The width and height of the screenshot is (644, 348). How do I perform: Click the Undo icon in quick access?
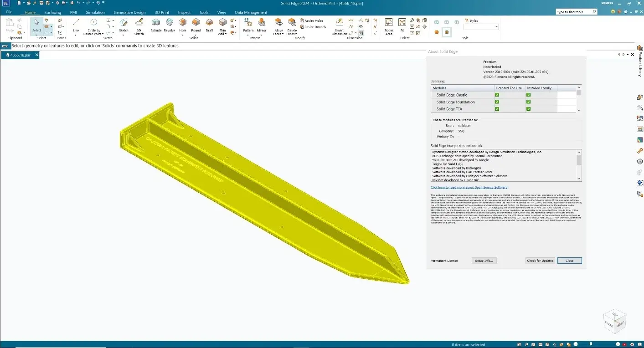pyautogui.click(x=78, y=3)
